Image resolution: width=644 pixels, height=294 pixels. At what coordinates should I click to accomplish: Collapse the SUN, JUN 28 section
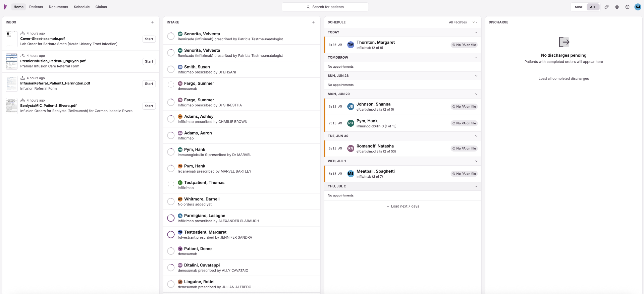point(476,76)
